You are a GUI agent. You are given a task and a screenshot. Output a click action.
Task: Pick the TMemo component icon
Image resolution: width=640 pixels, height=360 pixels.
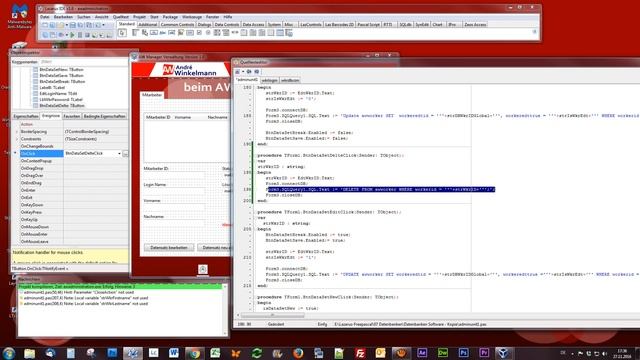click(x=180, y=33)
